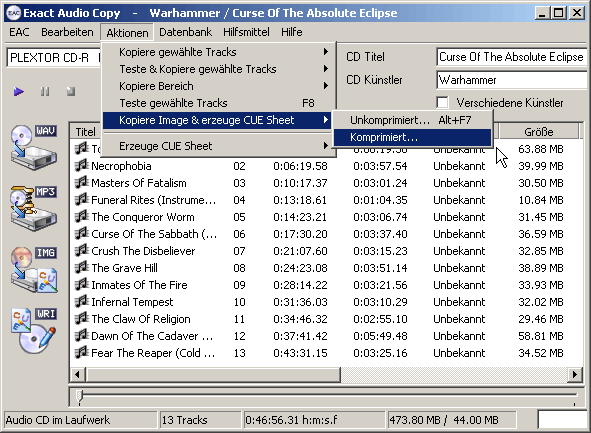Click the playback position slider handle
591x433 pixels.
pos(79,396)
